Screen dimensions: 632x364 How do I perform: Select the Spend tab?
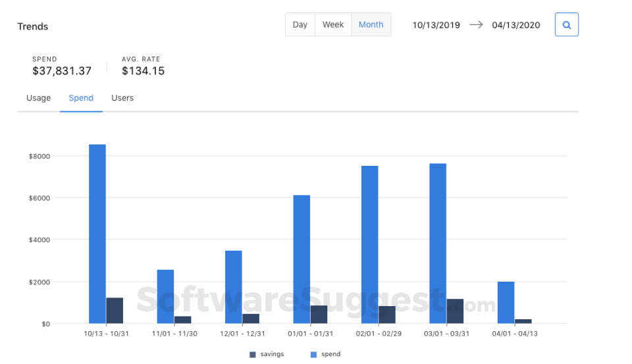click(x=81, y=98)
